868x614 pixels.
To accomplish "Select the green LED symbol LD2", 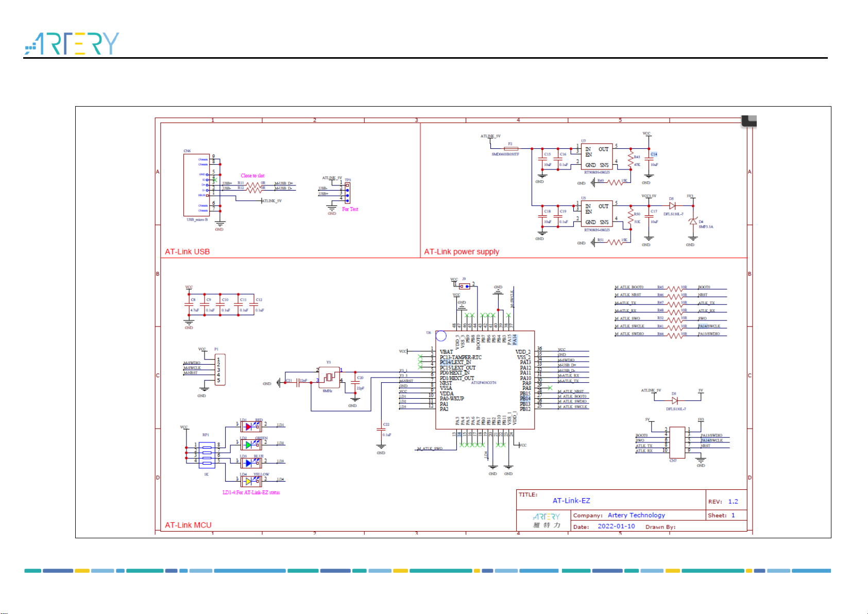I will tap(251, 444).
